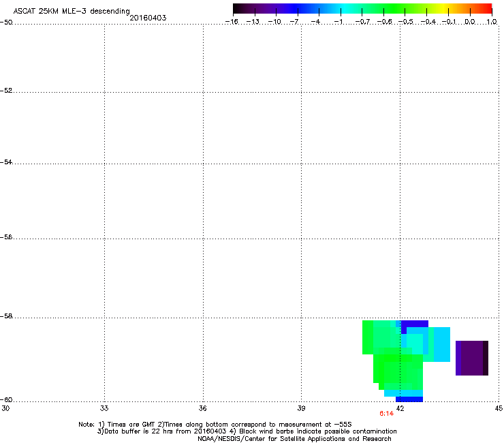Viewport: 504px width, 443px height.
Task: Click the longitude axis label '39'
Action: [301, 408]
